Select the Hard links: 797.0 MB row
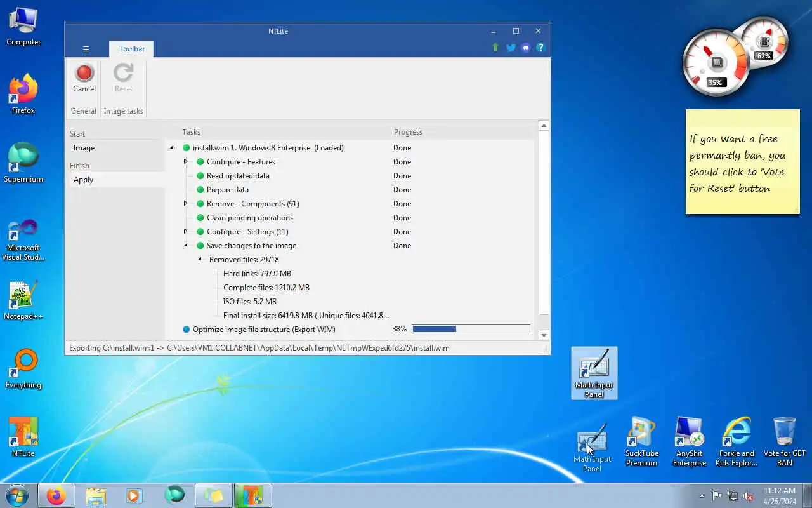This screenshot has width=812, height=508. pos(257,274)
